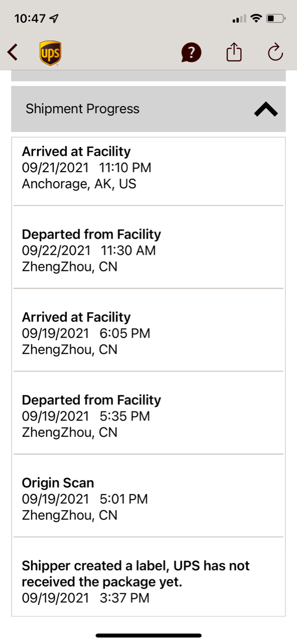297x644 pixels.
Task: Select Departed from Facility 5:35 PM entry
Action: click(x=148, y=413)
